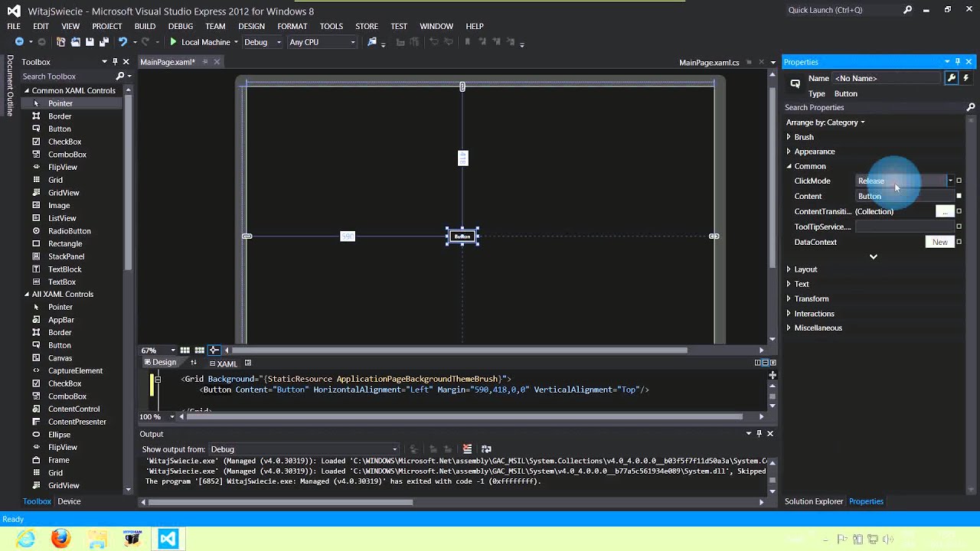
Task: Select the CaptureElement toolbox control
Action: pyautogui.click(x=75, y=371)
